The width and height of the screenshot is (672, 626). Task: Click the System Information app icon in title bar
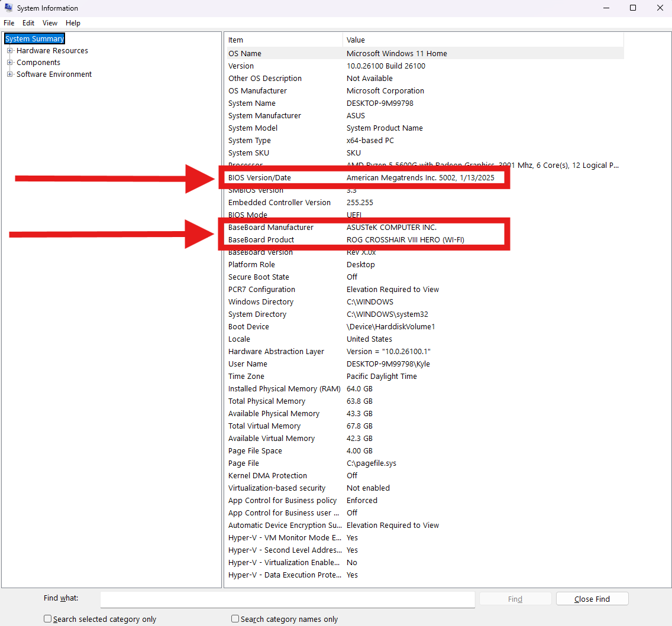pyautogui.click(x=8, y=8)
